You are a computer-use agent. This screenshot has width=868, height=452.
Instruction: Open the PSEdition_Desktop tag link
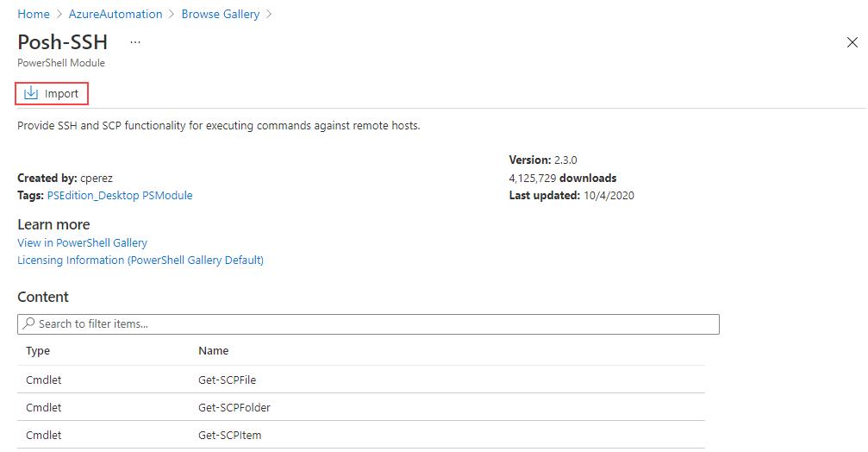[x=93, y=196]
